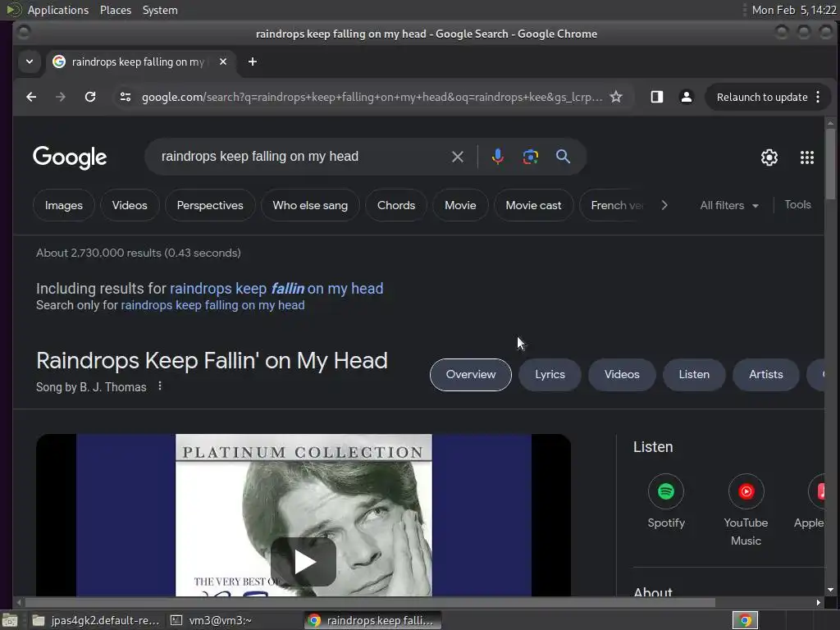Select the Movie chip
This screenshot has width=840, height=630.
coord(460,205)
